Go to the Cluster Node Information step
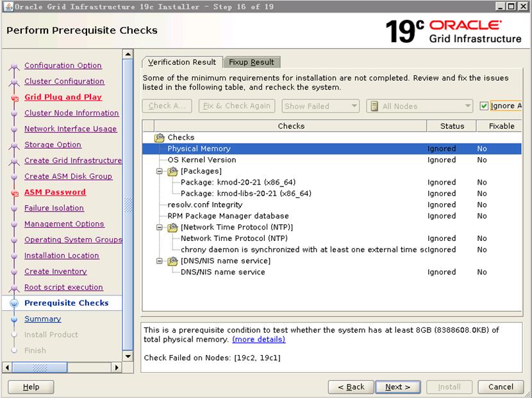This screenshot has height=398, width=532. 71,113
